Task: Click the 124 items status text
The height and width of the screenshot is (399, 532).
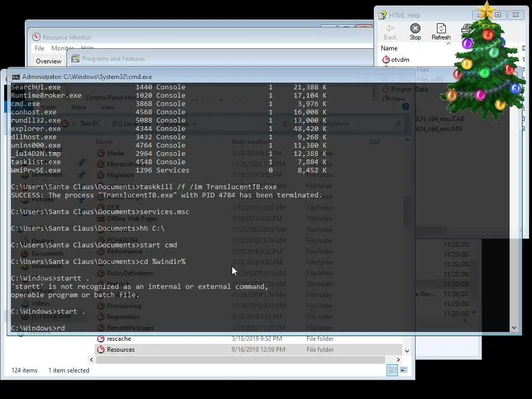Action: (24, 370)
